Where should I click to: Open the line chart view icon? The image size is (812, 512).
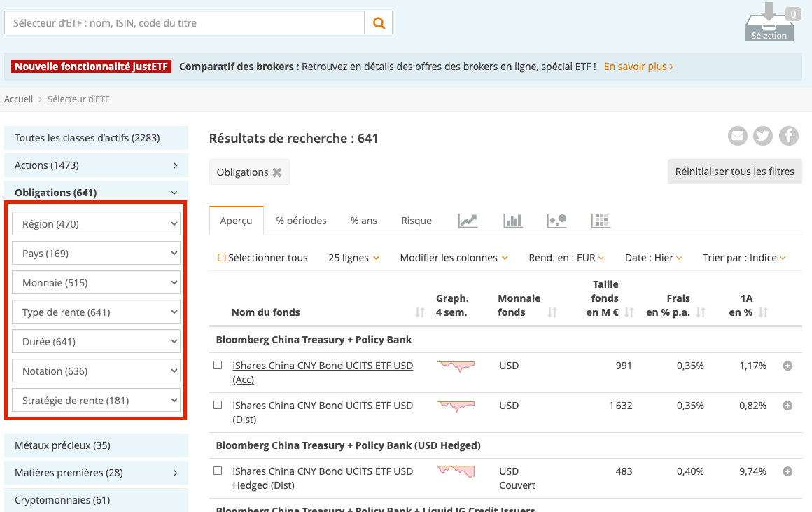pyautogui.click(x=468, y=221)
